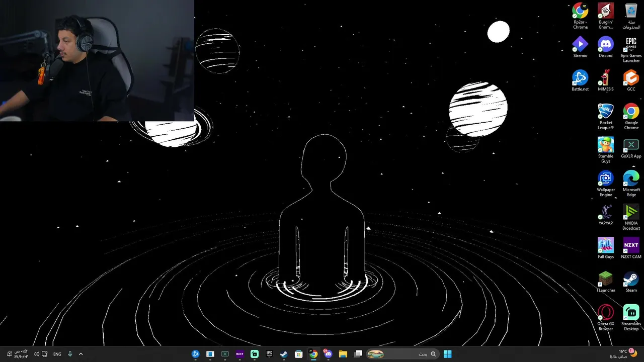Open network settings tray icon
This screenshot has height=362, width=644.
[45, 354]
